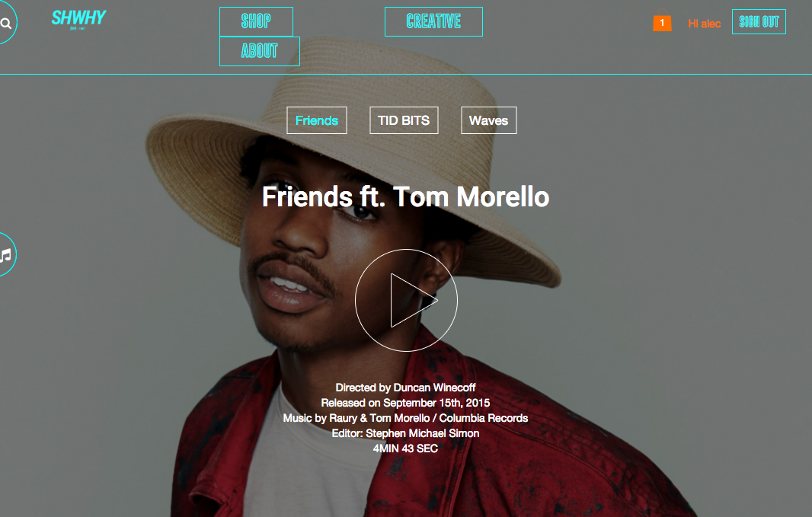Click the 4MIN 43 SEC duration text
The image size is (812, 517).
click(x=405, y=448)
